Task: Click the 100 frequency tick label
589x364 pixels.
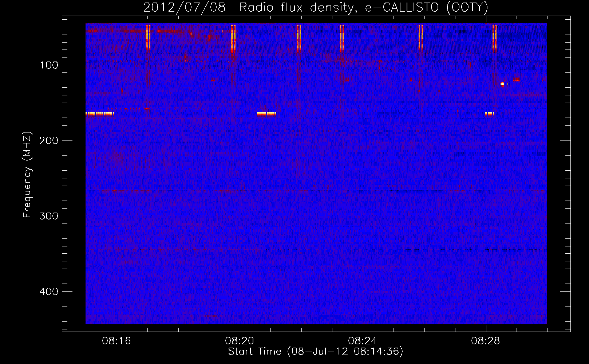Action: (49, 65)
